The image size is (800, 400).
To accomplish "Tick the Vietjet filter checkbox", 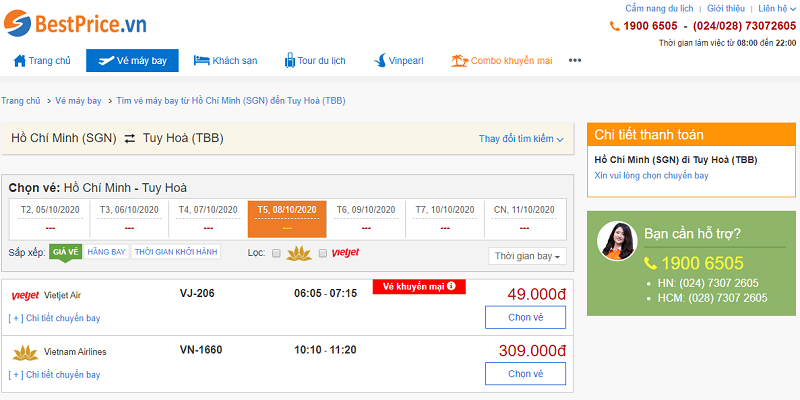I will click(322, 253).
